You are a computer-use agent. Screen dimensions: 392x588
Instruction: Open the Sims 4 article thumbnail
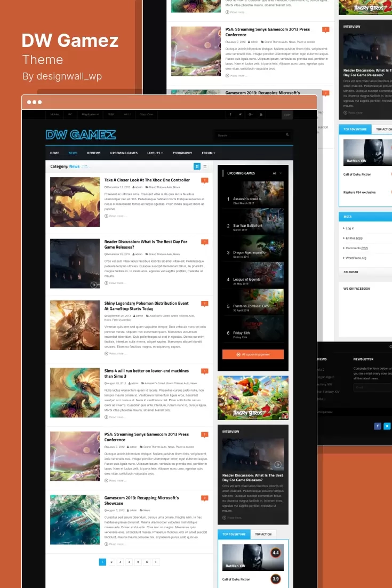click(x=75, y=393)
